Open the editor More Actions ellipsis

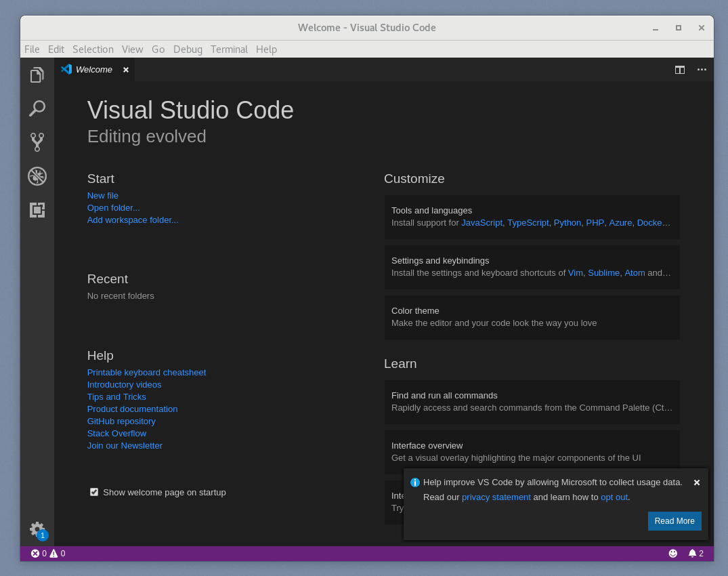[702, 70]
